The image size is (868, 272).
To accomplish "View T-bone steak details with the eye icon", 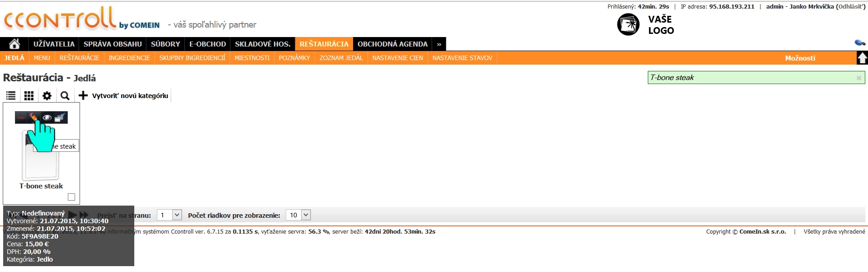I will 47,117.
